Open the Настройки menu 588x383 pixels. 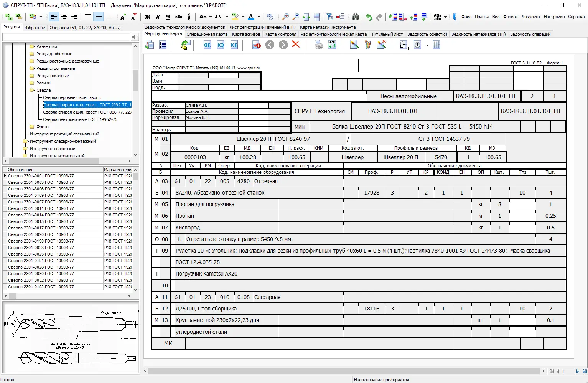coord(554,17)
